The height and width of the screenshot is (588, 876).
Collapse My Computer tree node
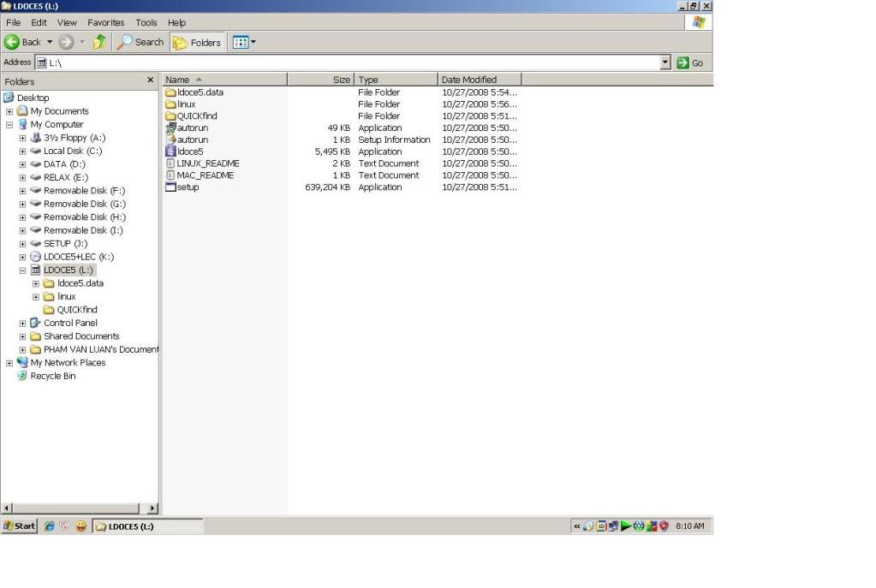pos(9,125)
